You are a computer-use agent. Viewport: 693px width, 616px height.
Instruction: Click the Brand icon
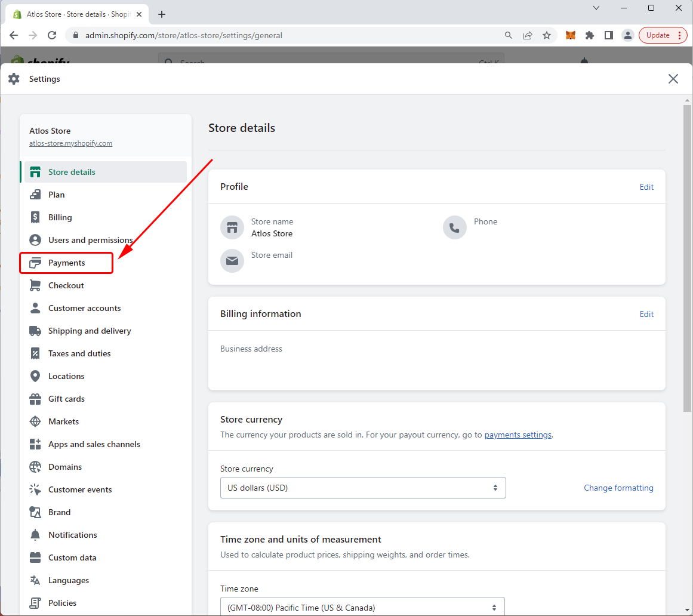tap(35, 512)
